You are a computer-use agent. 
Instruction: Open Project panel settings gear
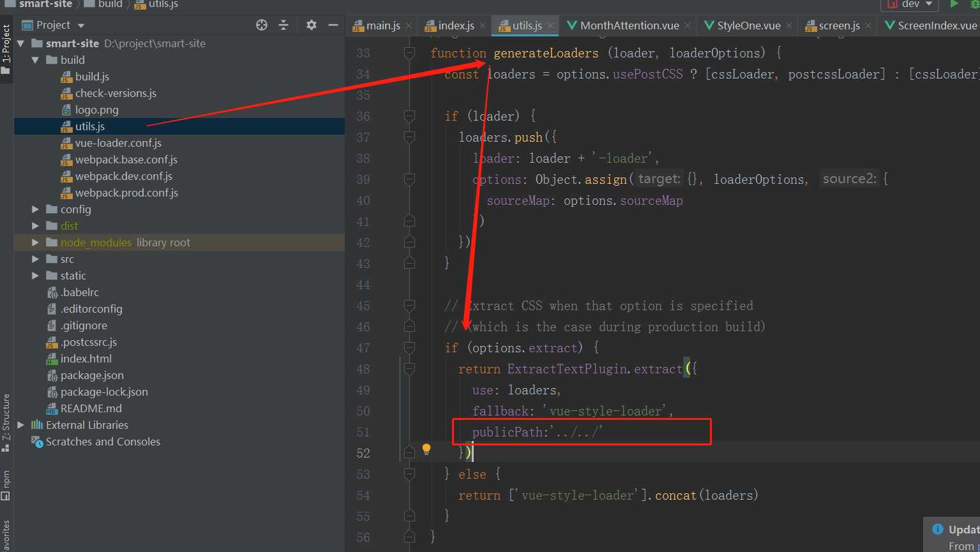tap(311, 25)
